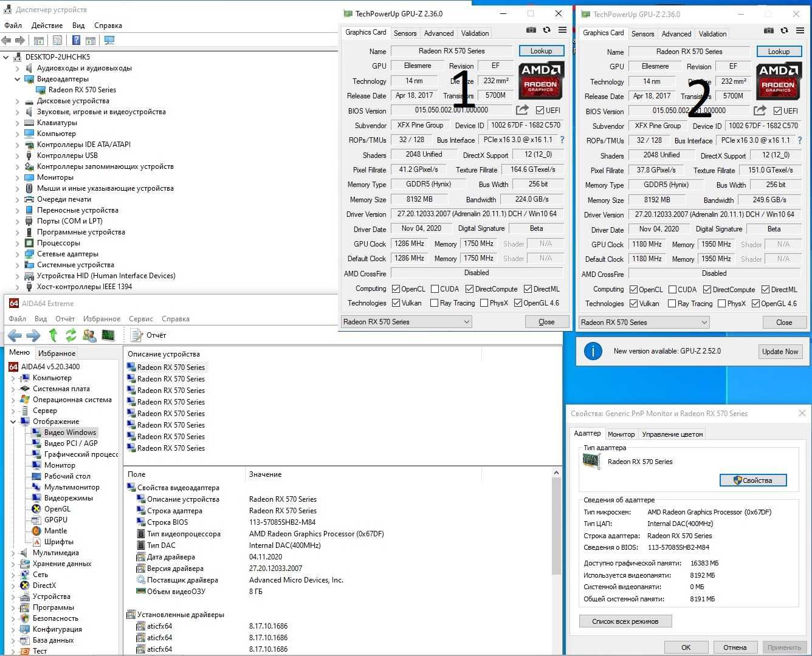This screenshot has height=656, width=812.
Task: Click the refresh icon in first GPU-Z window
Action: coord(546,30)
